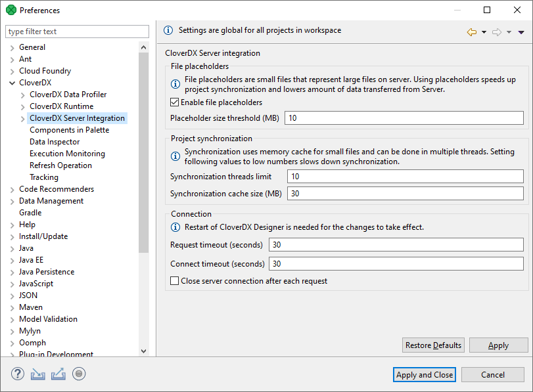Image resolution: width=533 pixels, height=392 pixels.
Task: Click the info icon in the Connection section
Action: pos(175,228)
